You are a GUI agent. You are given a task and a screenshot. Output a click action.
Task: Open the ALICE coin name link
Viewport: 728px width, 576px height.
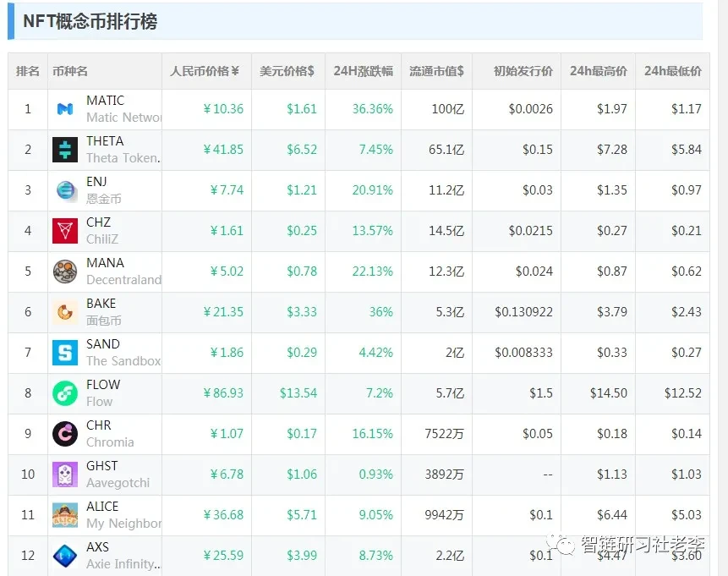(x=102, y=507)
